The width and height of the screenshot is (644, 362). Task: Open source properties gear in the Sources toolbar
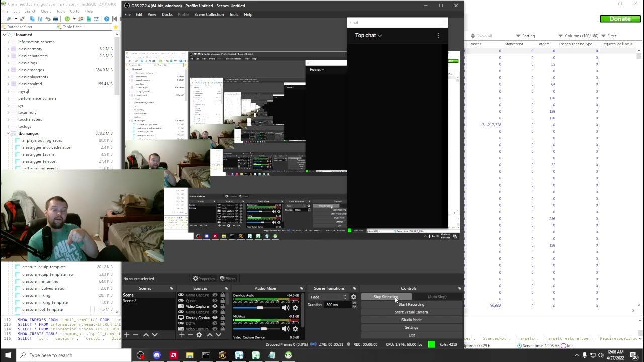click(x=199, y=335)
